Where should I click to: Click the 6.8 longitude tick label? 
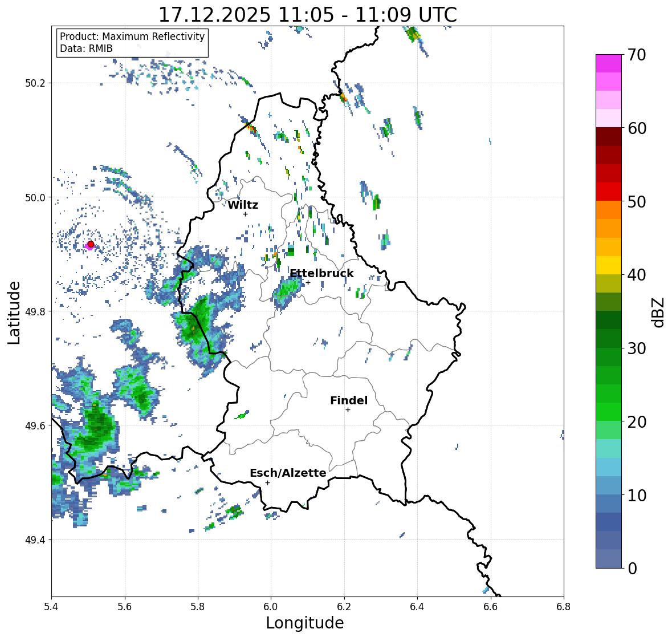coord(564,606)
